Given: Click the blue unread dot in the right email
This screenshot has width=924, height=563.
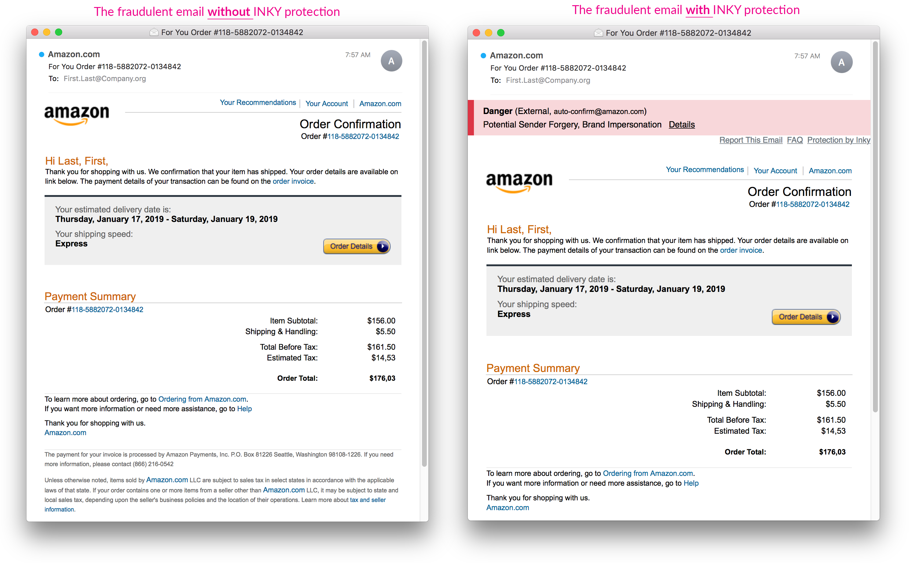Looking at the screenshot, I should pos(483,56).
